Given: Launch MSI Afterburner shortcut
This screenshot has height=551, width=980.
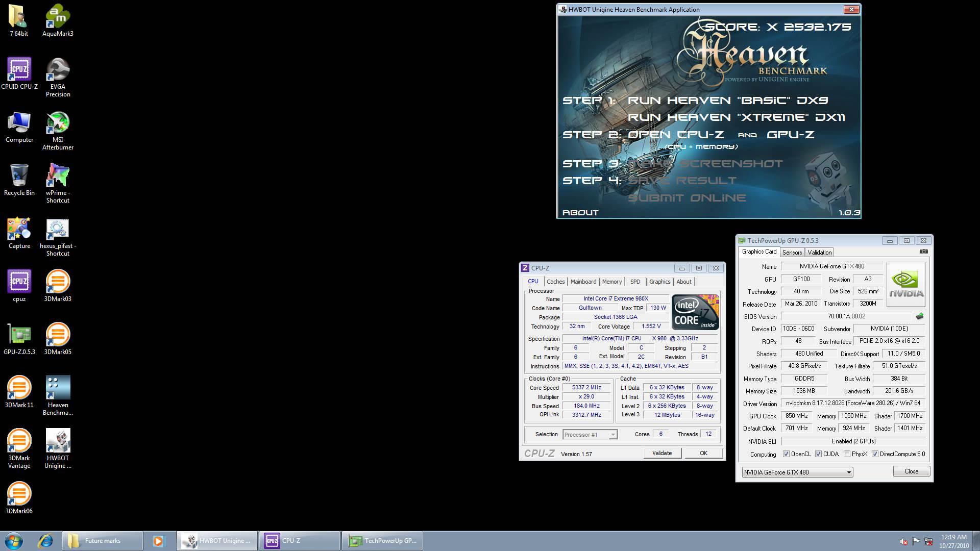Looking at the screenshot, I should pos(58,130).
